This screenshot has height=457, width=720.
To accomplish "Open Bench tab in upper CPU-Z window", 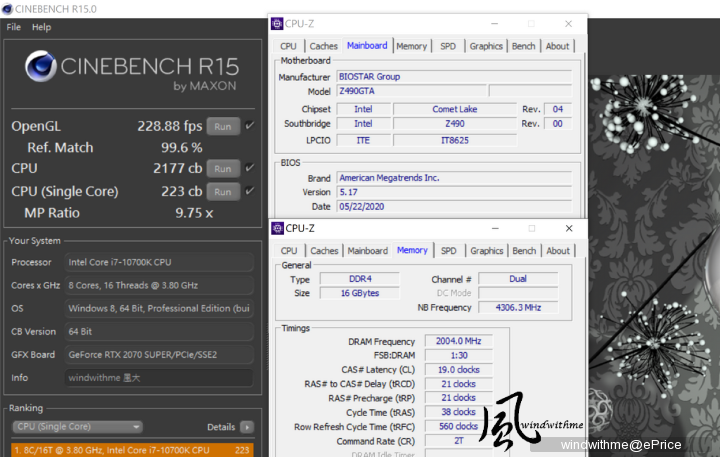I will click(523, 46).
